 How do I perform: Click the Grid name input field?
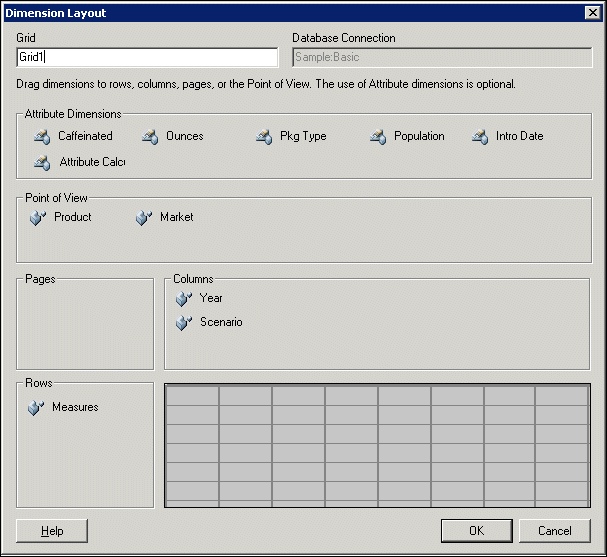click(x=147, y=57)
